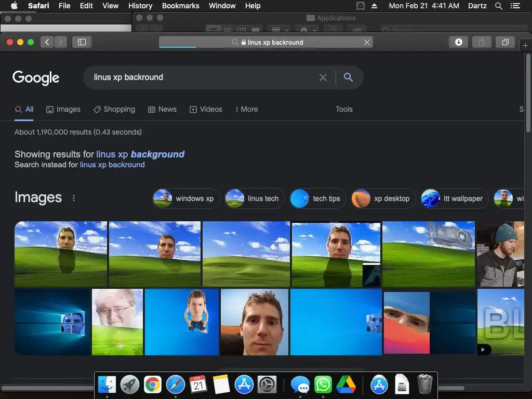
Task: Switch to the News results tab
Action: 162,109
